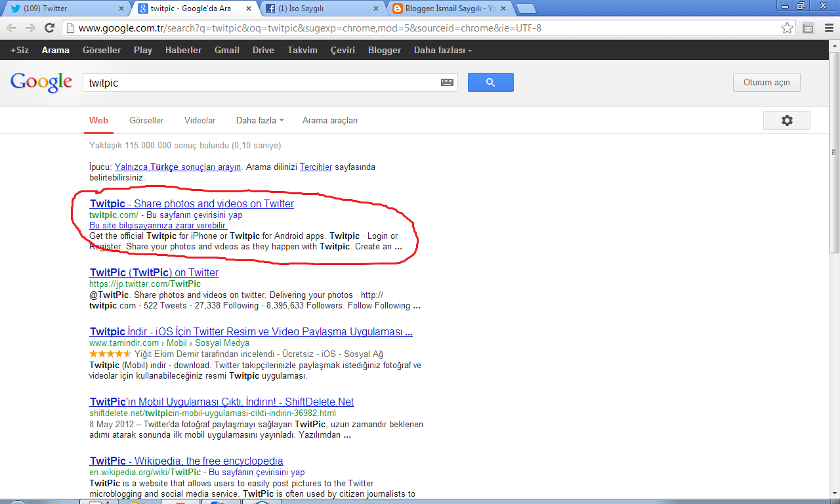Click the https://jp.twitter.com/TwitPic URL text
The width and height of the screenshot is (840, 504).
145,283
